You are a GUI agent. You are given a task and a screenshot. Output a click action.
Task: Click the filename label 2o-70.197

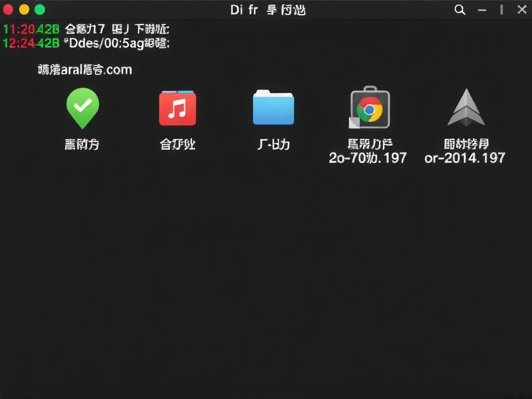pyautogui.click(x=366, y=158)
